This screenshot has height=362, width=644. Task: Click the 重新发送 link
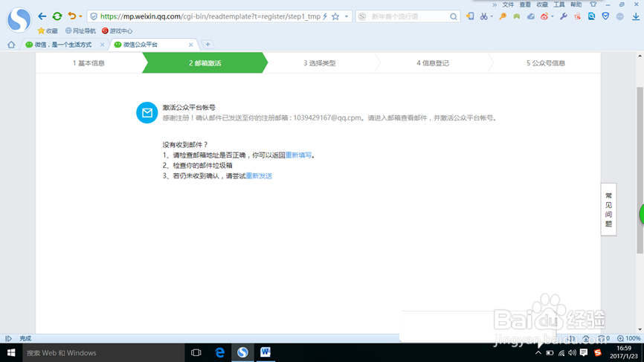(x=259, y=175)
